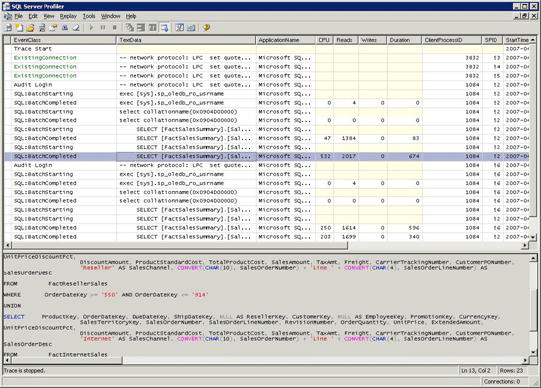Click the trace grid horizontal scrollbar thumb
The height and width of the screenshot is (388, 541).
pos(179,245)
